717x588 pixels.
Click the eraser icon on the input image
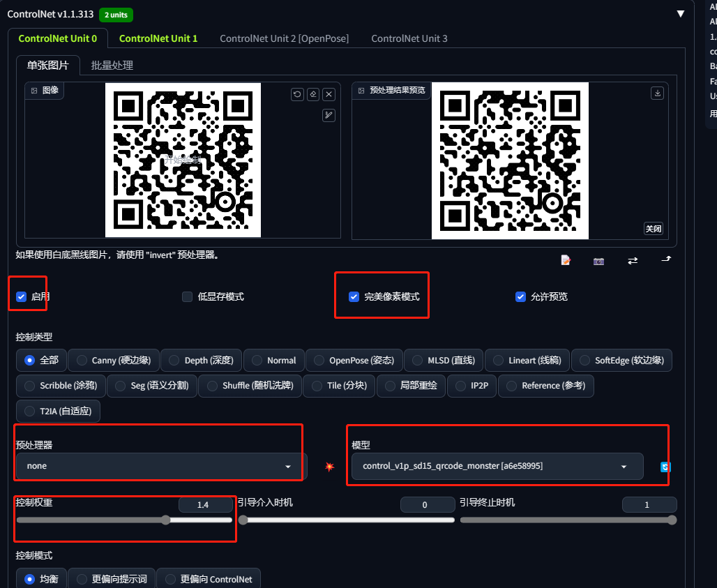[x=313, y=94]
